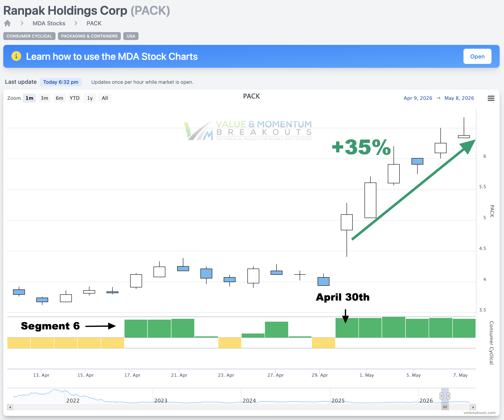Set zoom range to All

(x=105, y=98)
